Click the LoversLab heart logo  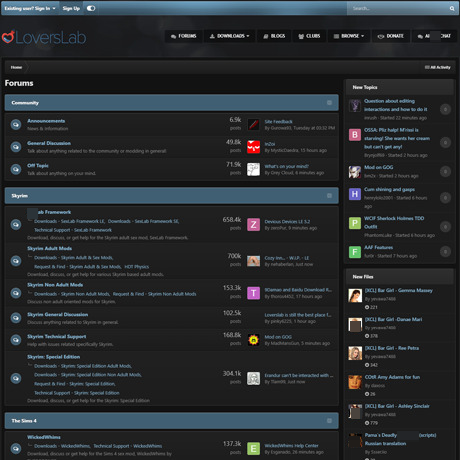point(8,37)
